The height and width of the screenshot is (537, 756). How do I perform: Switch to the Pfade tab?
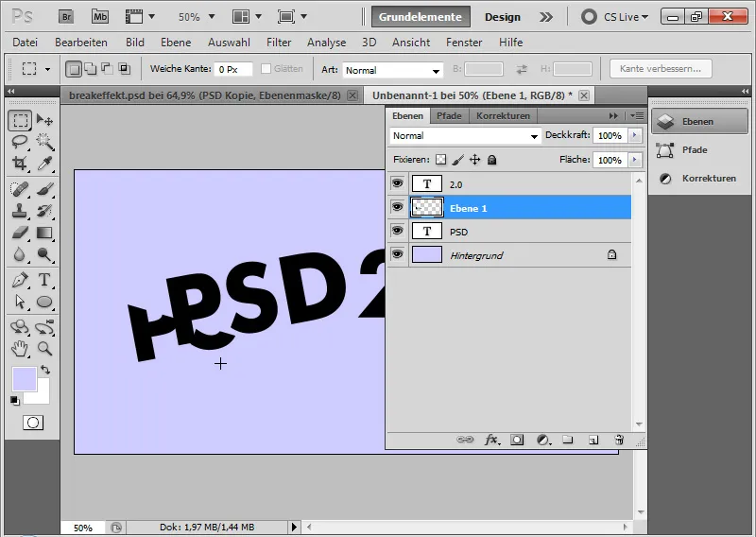(449, 115)
